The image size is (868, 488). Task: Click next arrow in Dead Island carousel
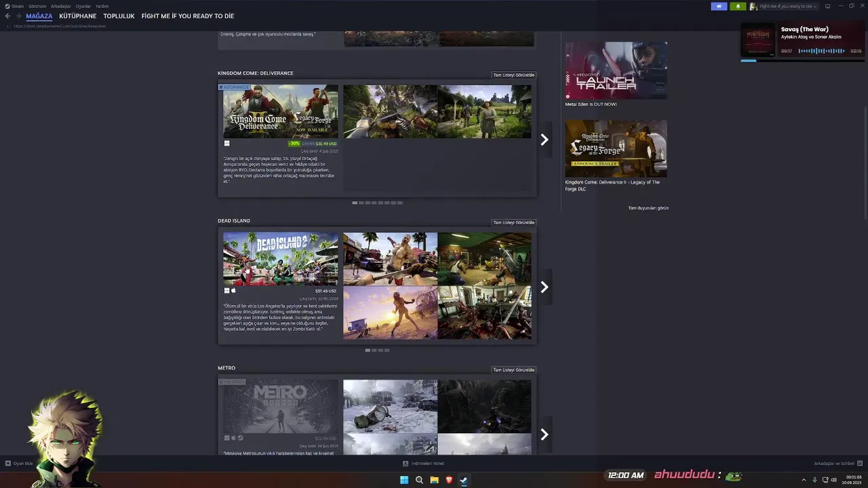544,287
